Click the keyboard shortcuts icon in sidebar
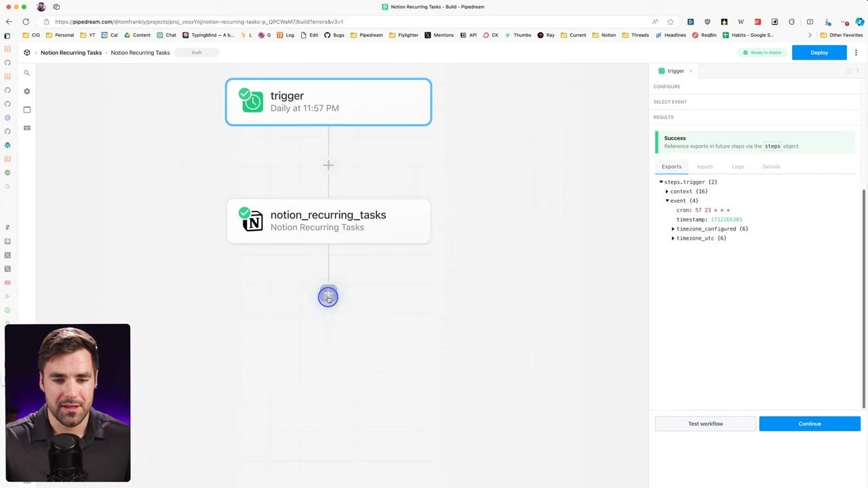Screen dimensions: 868x488 pos(27,128)
